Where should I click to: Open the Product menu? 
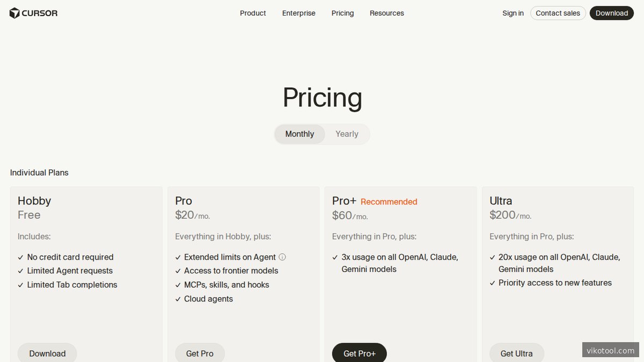[253, 13]
